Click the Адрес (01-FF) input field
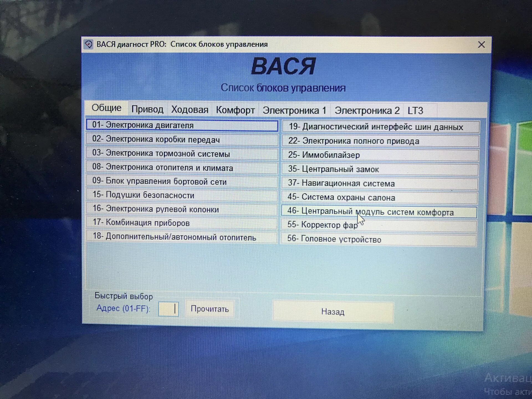Screen dimensions: 532x399 coord(168,309)
